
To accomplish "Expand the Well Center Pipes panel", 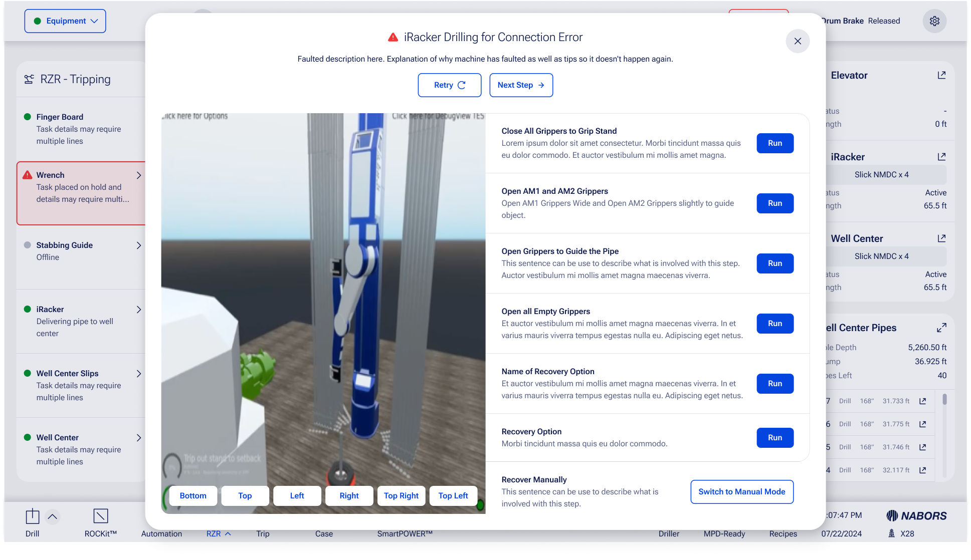I will pyautogui.click(x=941, y=328).
